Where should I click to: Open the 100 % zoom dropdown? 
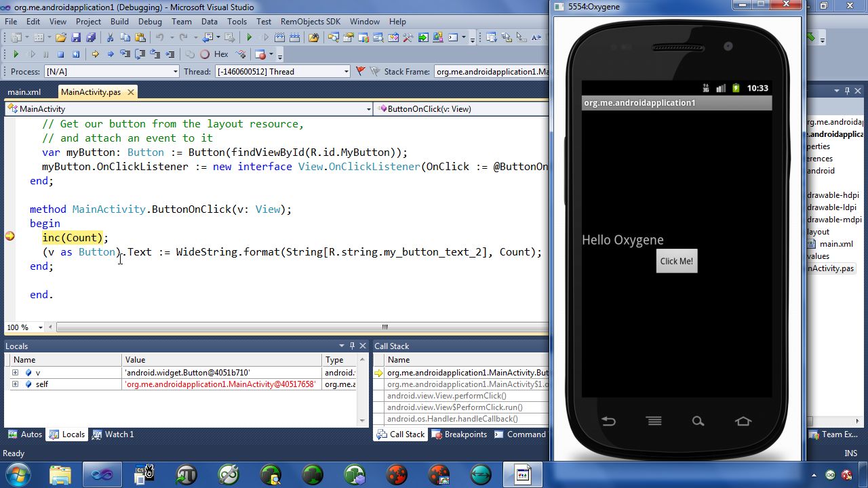pyautogui.click(x=41, y=327)
